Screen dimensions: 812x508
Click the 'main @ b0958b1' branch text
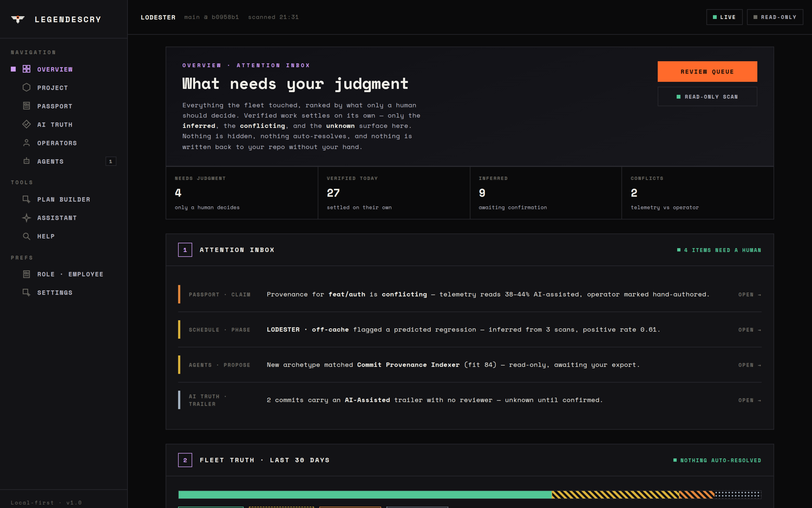point(211,17)
